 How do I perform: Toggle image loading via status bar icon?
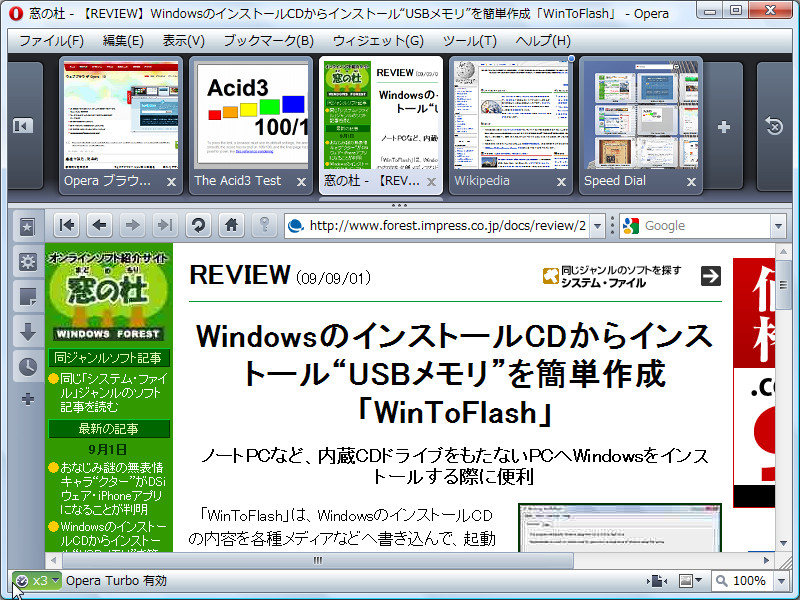tap(684, 580)
